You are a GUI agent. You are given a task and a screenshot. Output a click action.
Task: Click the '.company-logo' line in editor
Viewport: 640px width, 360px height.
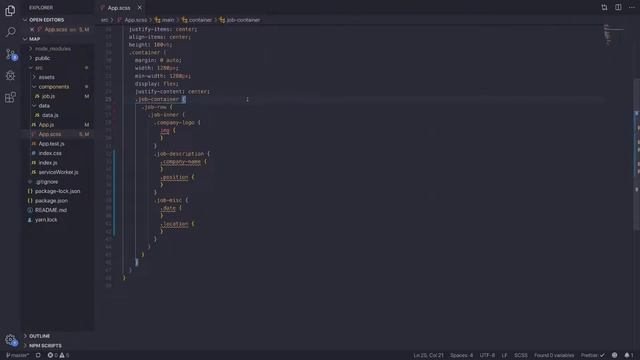pyautogui.click(x=177, y=122)
